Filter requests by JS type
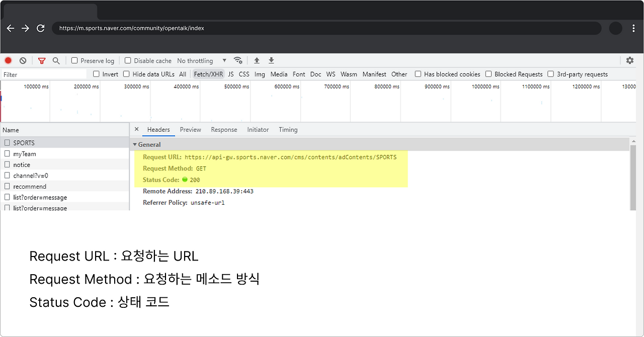The width and height of the screenshot is (644, 337). click(231, 74)
